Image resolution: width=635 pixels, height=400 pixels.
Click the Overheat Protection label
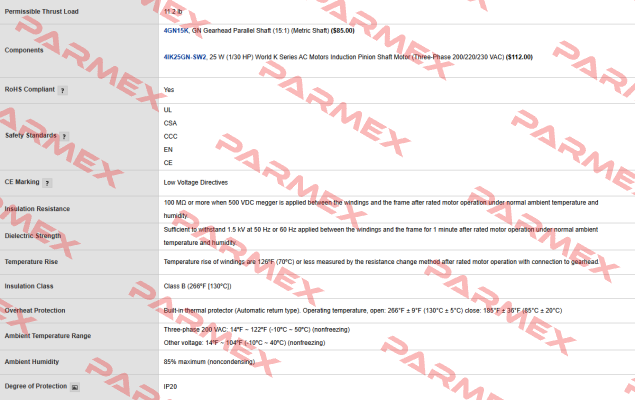click(x=35, y=311)
